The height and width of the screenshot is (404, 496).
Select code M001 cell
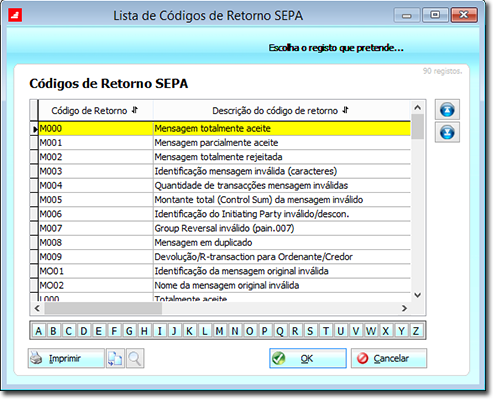[96, 143]
